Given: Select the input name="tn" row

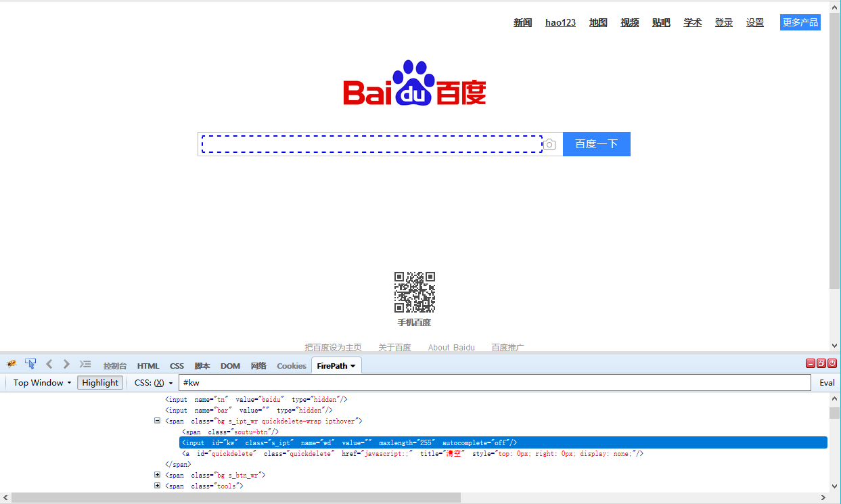Looking at the screenshot, I should click(256, 399).
